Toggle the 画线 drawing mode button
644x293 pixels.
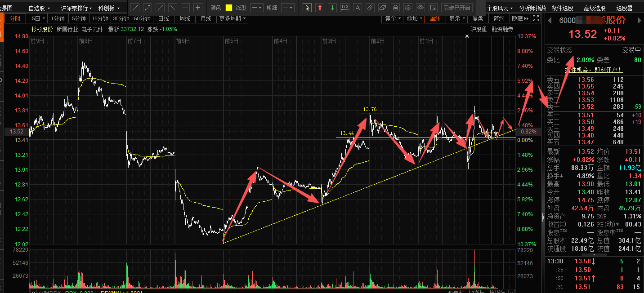point(435,18)
